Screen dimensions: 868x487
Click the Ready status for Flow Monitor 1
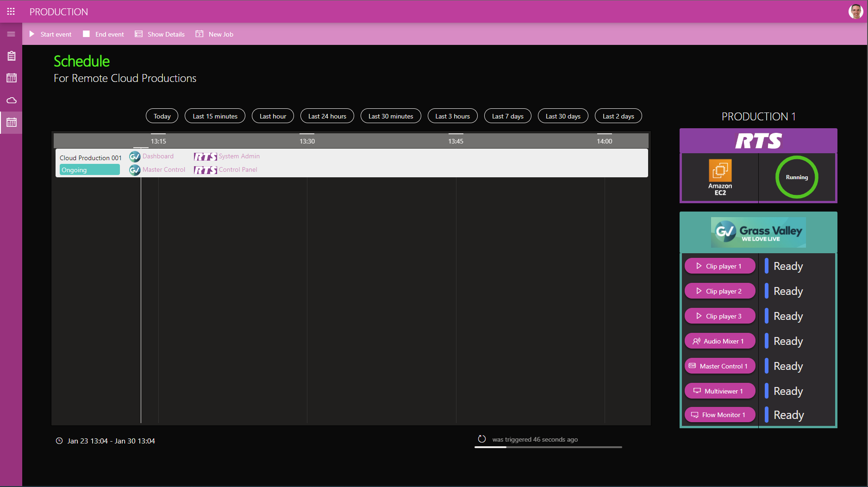788,415
